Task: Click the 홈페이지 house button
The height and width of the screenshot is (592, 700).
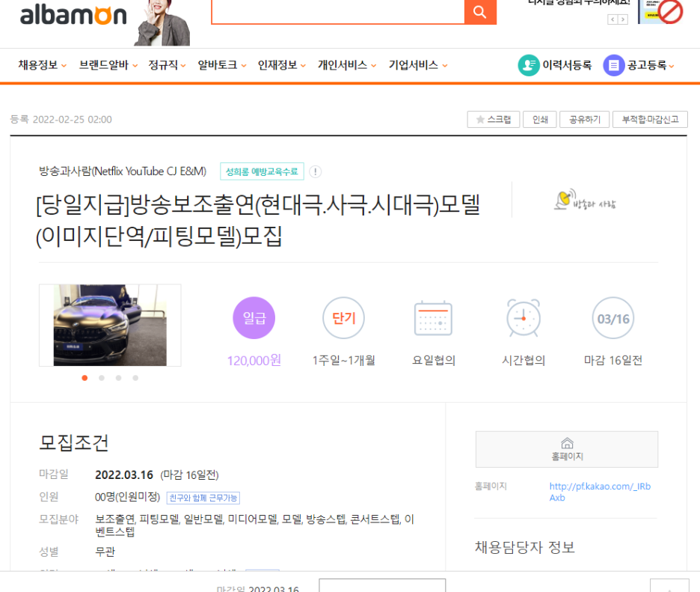Action: [x=567, y=449]
